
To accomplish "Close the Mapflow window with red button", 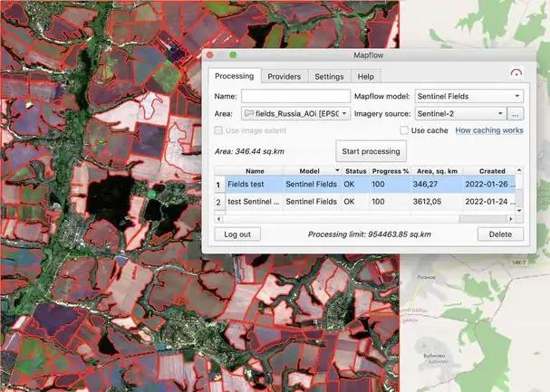I will [209, 55].
